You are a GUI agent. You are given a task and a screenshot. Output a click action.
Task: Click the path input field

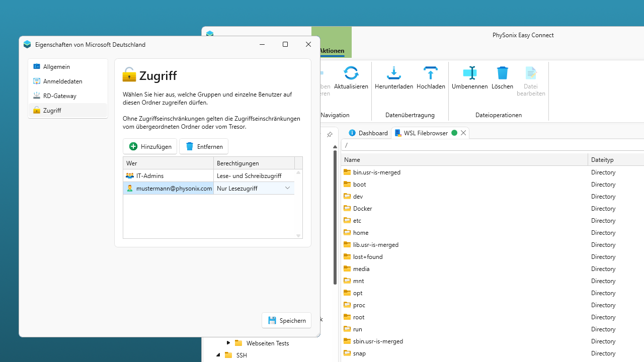[x=493, y=145]
